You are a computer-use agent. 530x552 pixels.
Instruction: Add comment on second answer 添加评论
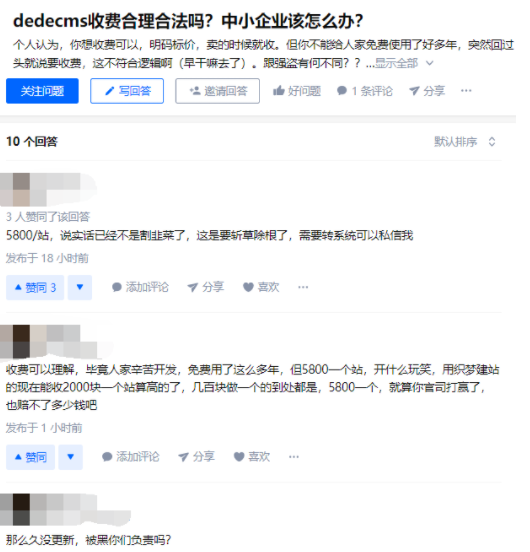pos(131,457)
